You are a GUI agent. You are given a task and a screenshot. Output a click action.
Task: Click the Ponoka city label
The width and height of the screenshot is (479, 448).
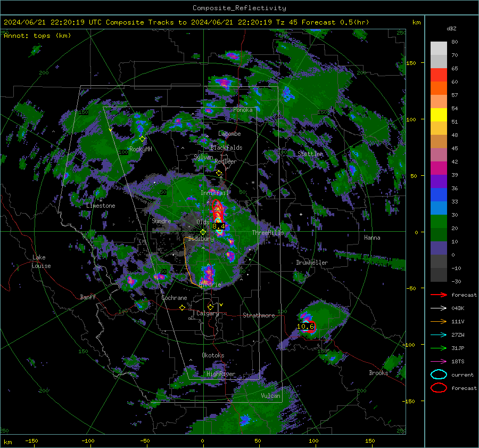point(243,110)
